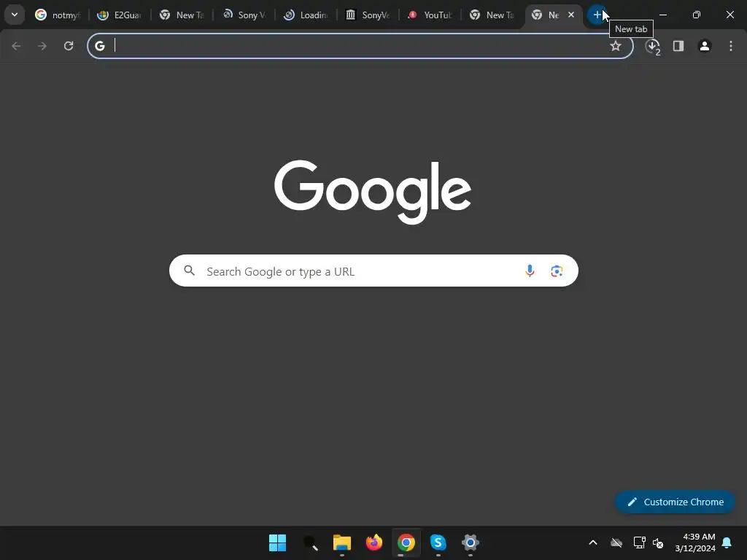This screenshot has height=560, width=747.
Task: Click the Customize Chrome button
Action: click(x=675, y=502)
